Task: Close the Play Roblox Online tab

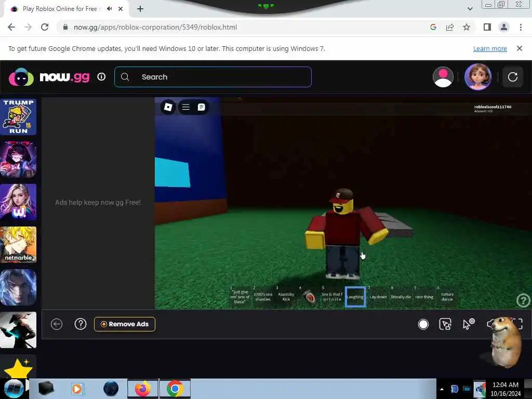Action: coord(121,9)
